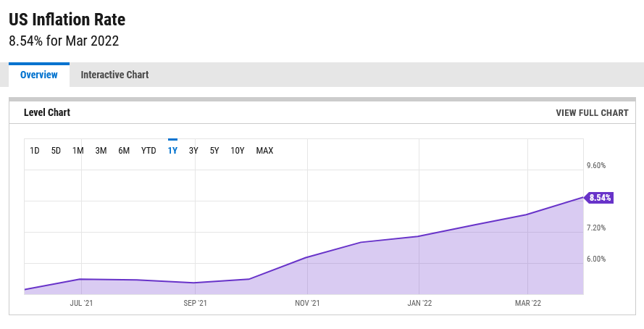Set chart range to YTD

(149, 151)
